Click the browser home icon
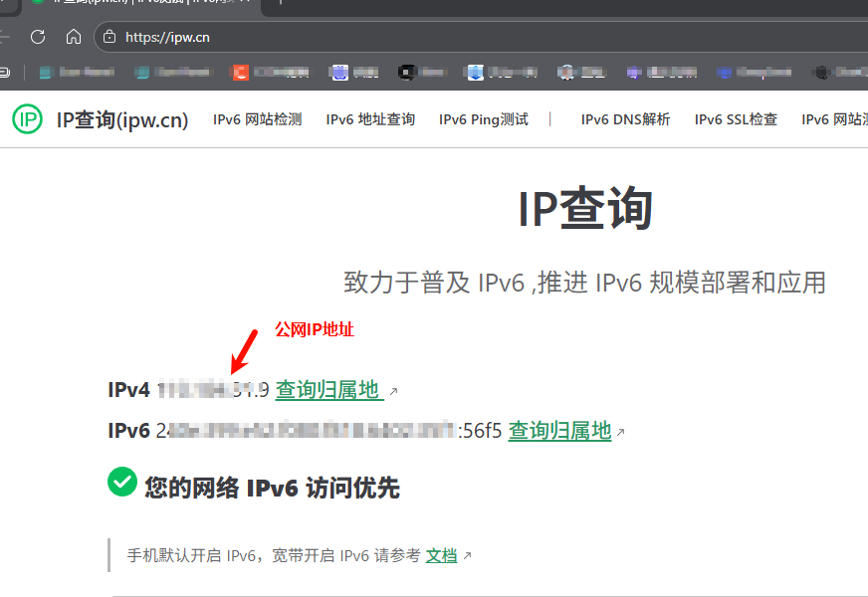This screenshot has width=868, height=597. tap(74, 37)
